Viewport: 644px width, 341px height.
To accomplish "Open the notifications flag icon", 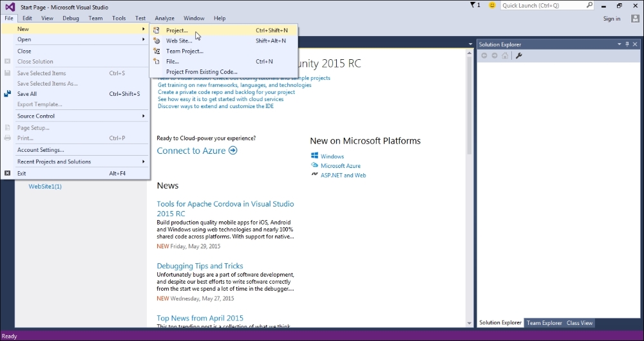I will point(472,5).
